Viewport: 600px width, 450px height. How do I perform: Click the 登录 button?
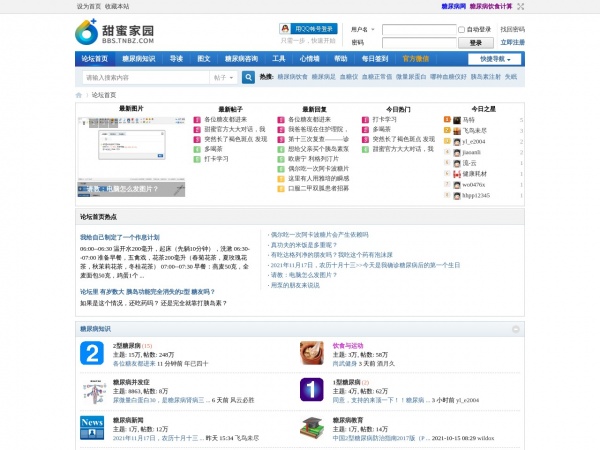point(476,43)
